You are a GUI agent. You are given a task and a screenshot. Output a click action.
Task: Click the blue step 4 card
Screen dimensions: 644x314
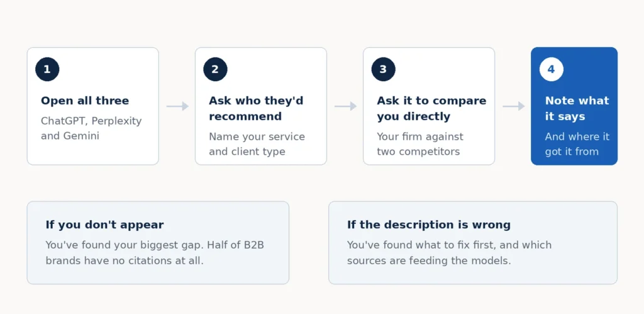[574, 106]
